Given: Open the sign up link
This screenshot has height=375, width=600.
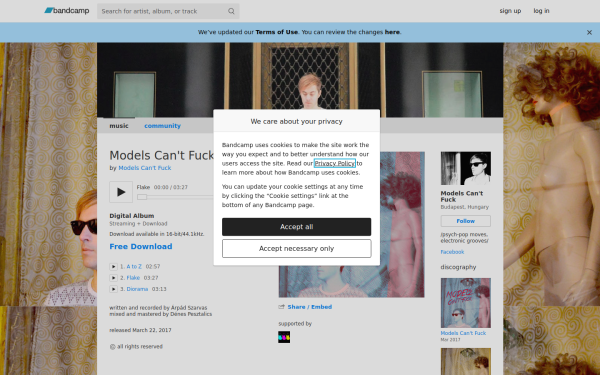Looking at the screenshot, I should [510, 11].
